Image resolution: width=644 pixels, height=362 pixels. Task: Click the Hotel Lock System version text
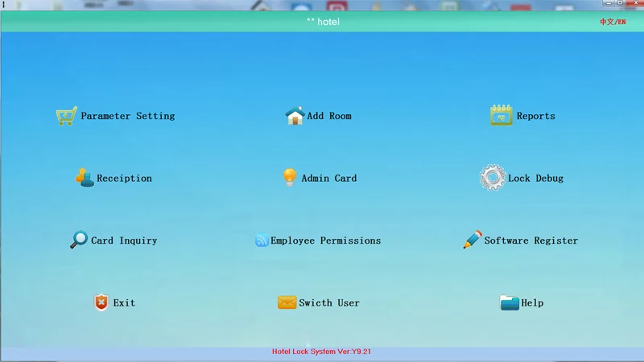tap(321, 352)
